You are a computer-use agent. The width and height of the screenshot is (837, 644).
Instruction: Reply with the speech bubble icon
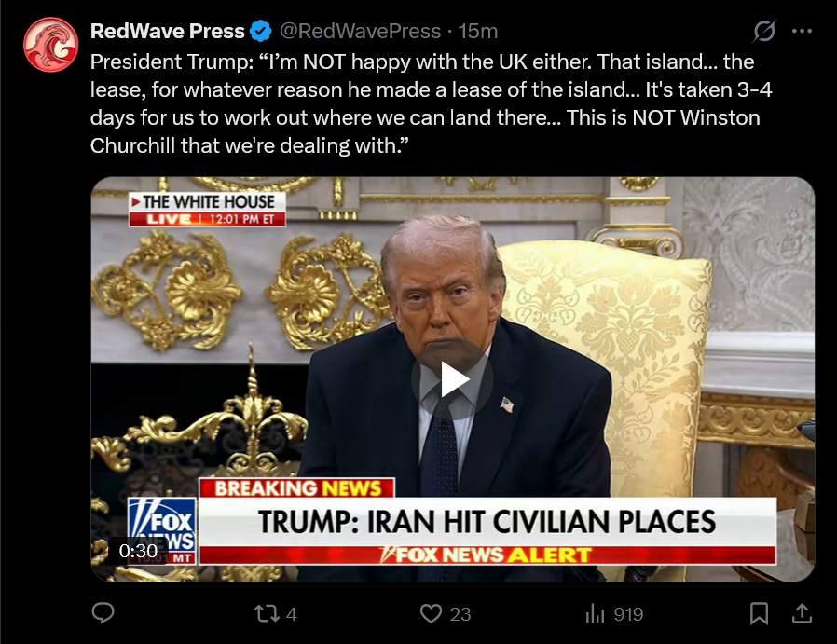(x=103, y=613)
